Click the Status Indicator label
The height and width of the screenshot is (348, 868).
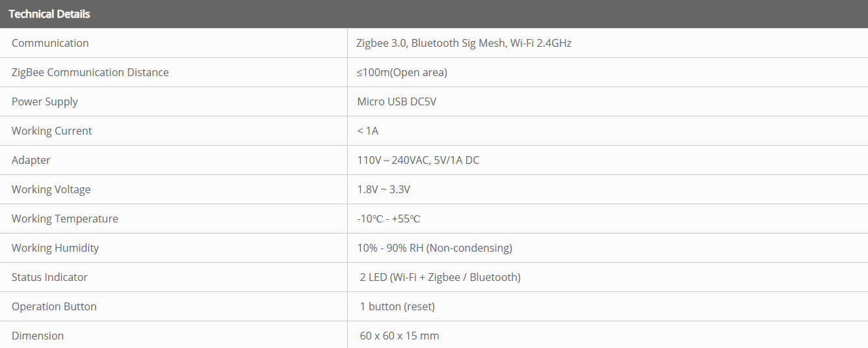pos(49,277)
